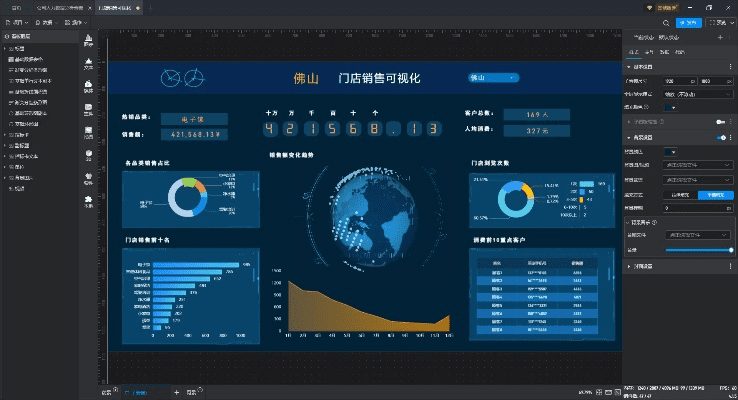Open the background video selection dropdown

coord(698,180)
